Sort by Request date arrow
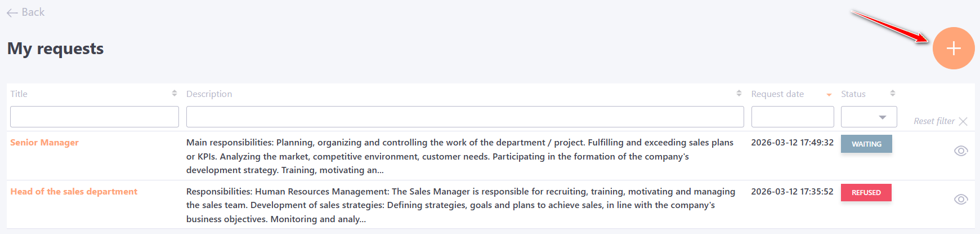This screenshot has height=234, width=980. (x=829, y=95)
